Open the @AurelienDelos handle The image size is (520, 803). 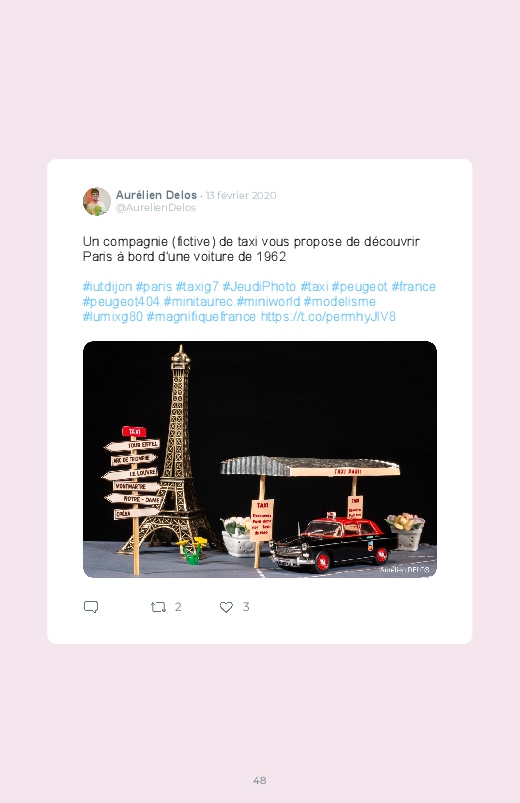tap(156, 207)
